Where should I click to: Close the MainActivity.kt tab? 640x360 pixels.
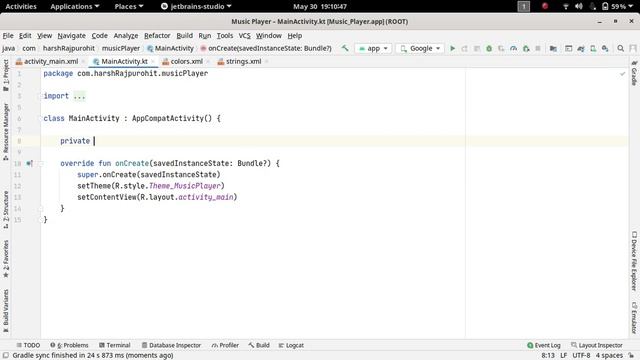(153, 62)
